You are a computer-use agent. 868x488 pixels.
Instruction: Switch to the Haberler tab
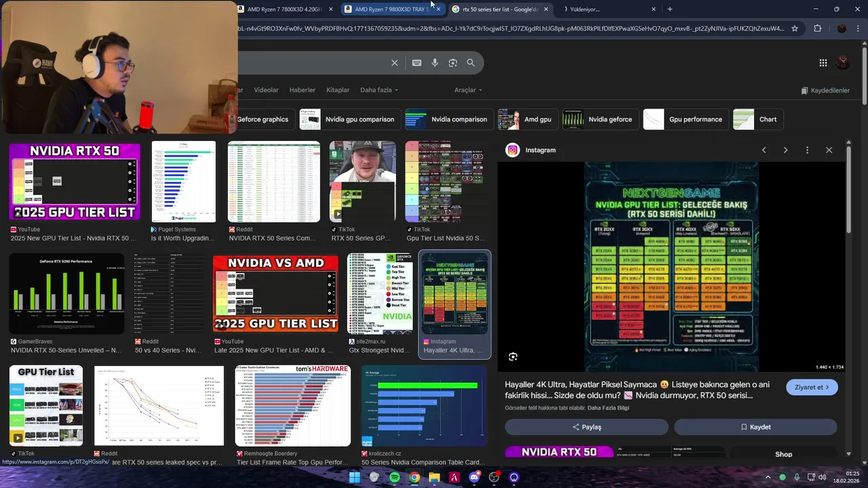coord(302,90)
